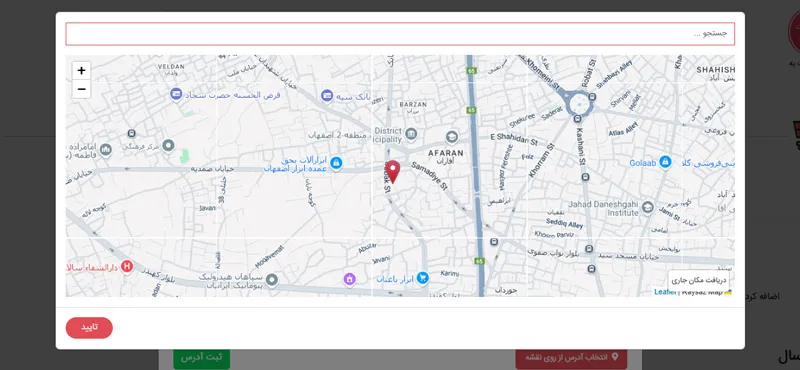This screenshot has height=370, width=800.
Task: Open the Leaflet attribution link
Action: tap(665, 292)
